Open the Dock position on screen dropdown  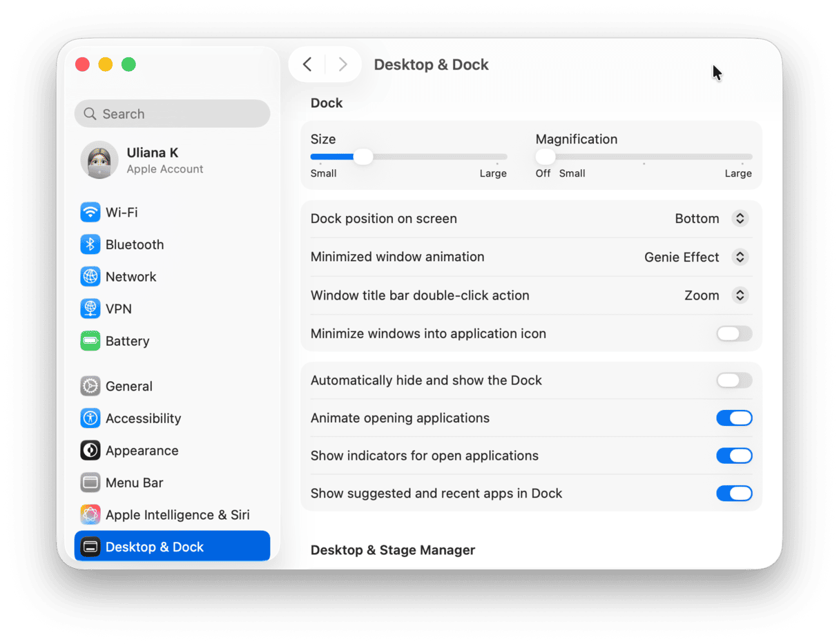tap(740, 218)
